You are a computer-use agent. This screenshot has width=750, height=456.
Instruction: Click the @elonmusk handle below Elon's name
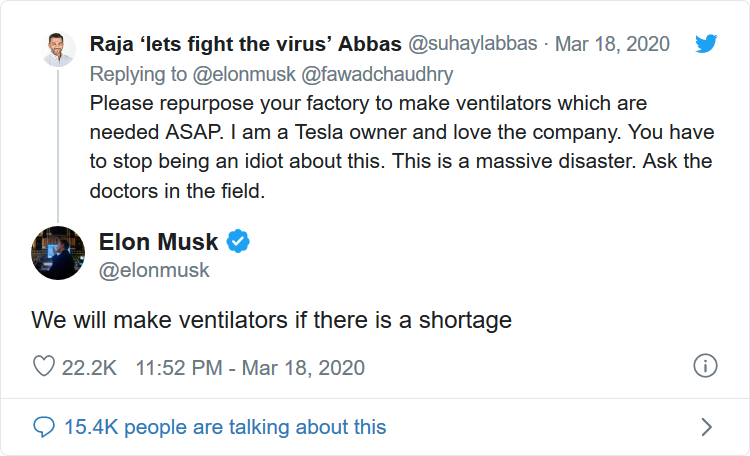154,271
